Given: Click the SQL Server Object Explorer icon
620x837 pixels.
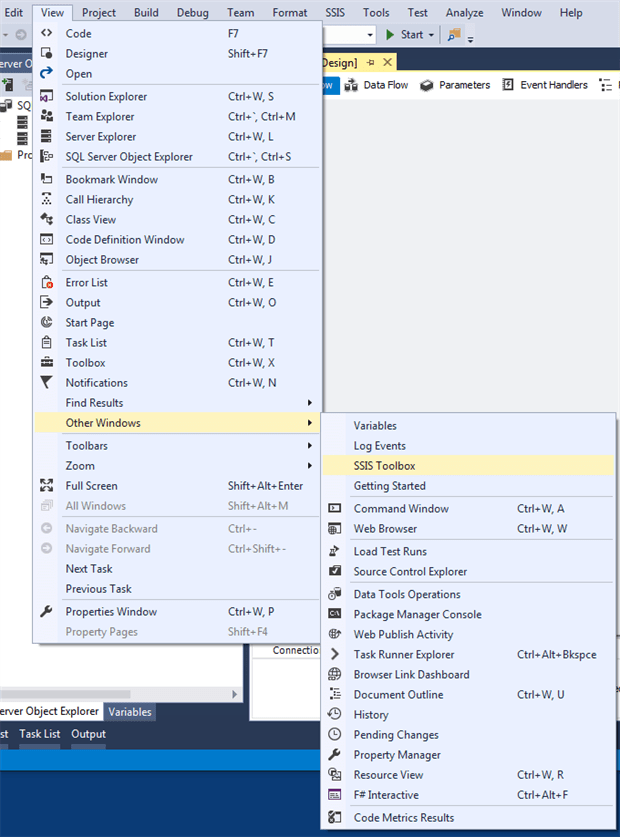Looking at the screenshot, I should point(46,156).
